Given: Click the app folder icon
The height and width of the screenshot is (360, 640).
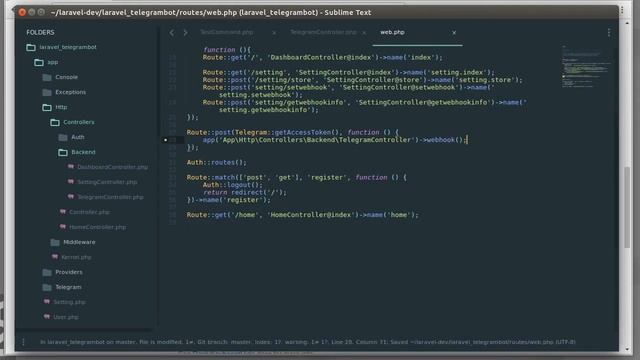Looking at the screenshot, I should 39,62.
